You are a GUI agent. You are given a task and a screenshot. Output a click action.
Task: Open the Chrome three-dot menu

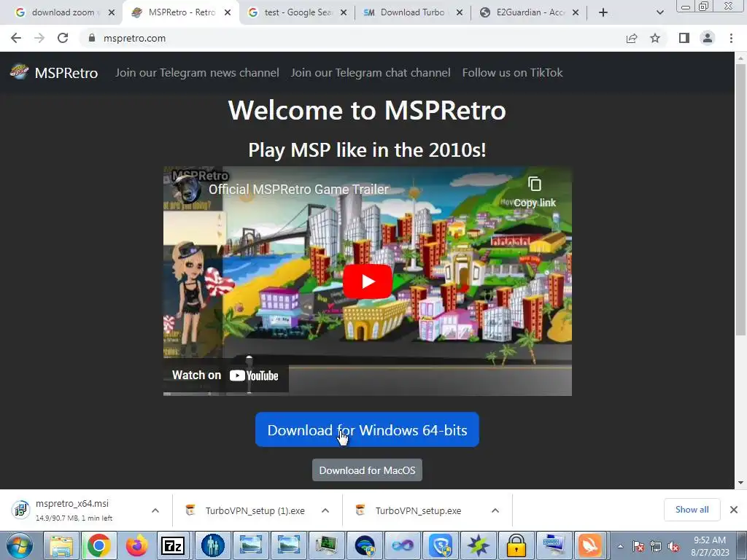point(731,38)
